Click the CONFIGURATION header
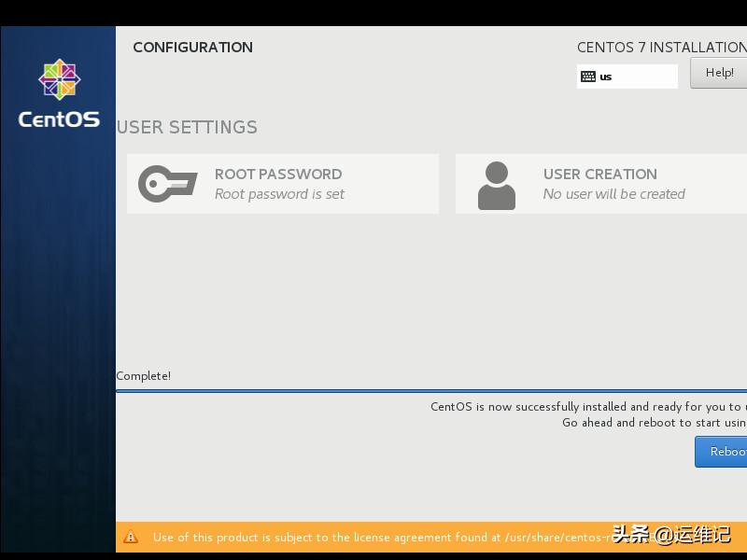This screenshot has width=747, height=560. [x=192, y=47]
